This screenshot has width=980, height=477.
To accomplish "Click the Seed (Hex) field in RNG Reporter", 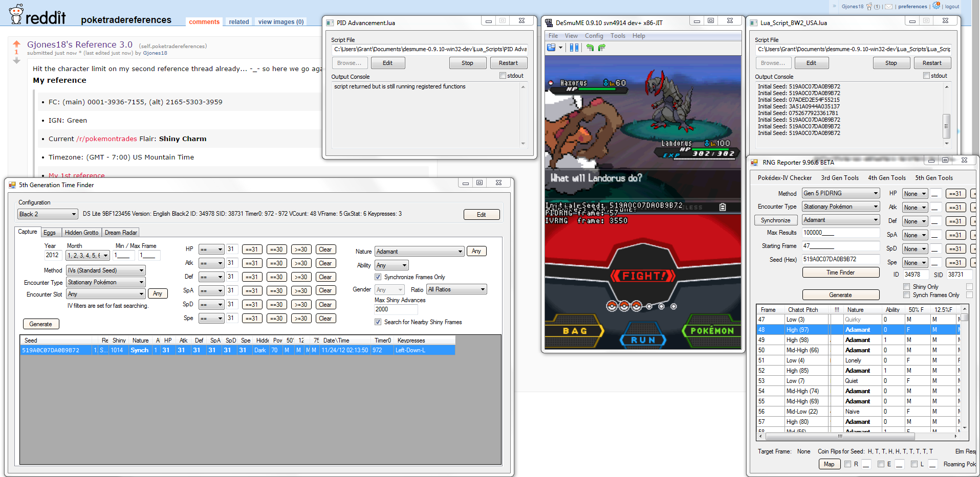I will tap(841, 259).
